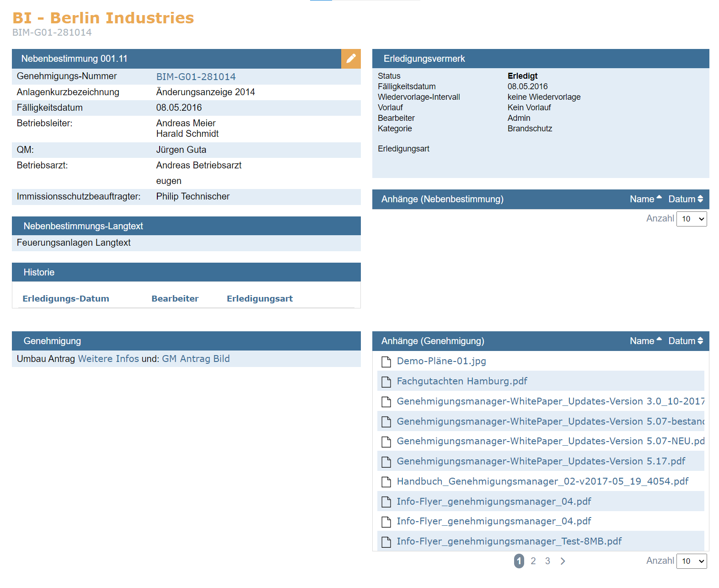
Task: Go to page 2 of attachments
Action: [533, 561]
